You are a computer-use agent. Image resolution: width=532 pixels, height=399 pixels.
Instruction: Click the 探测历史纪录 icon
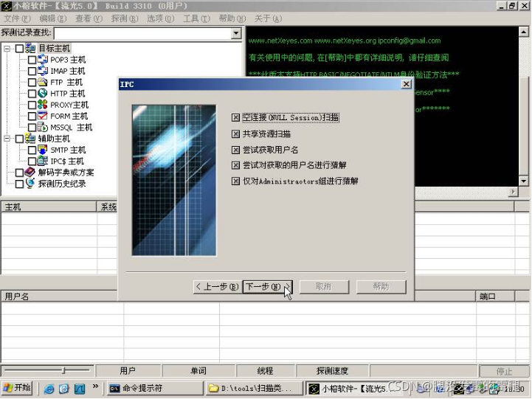click(x=30, y=184)
